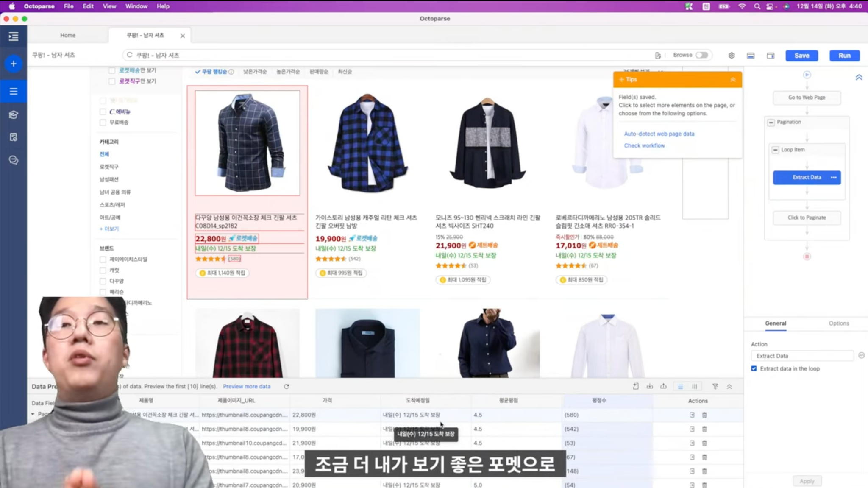Switch to vertical column view icon
The image size is (868, 488).
point(695,387)
